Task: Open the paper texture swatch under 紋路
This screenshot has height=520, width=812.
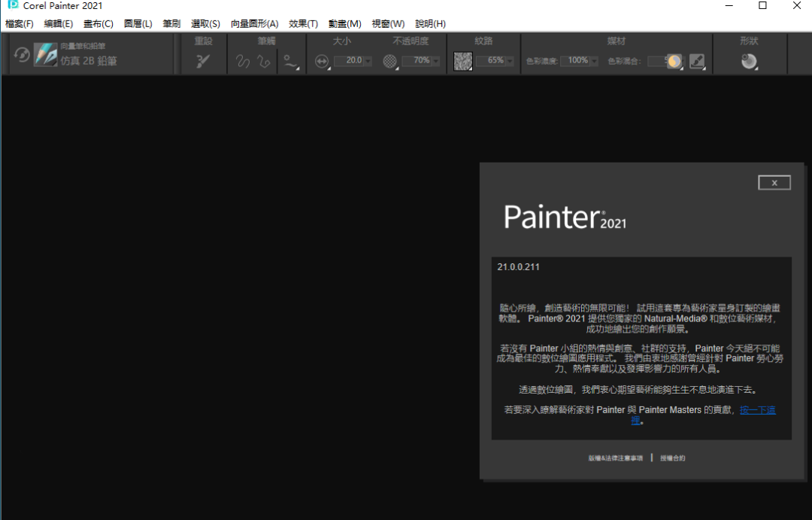Action: pyautogui.click(x=463, y=61)
